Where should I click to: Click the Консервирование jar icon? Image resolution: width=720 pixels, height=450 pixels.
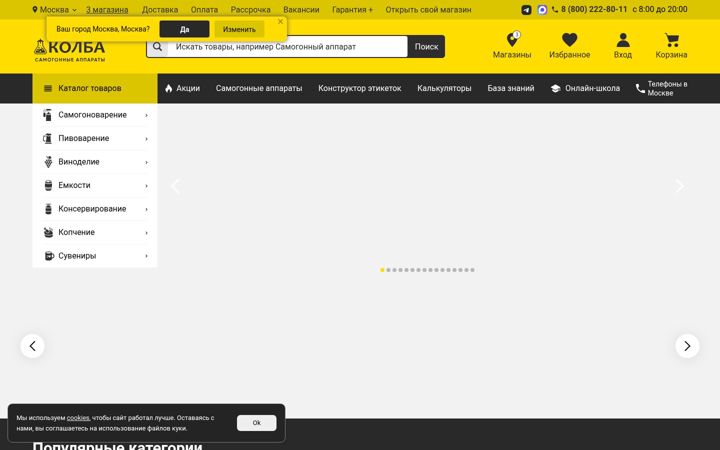pos(48,208)
